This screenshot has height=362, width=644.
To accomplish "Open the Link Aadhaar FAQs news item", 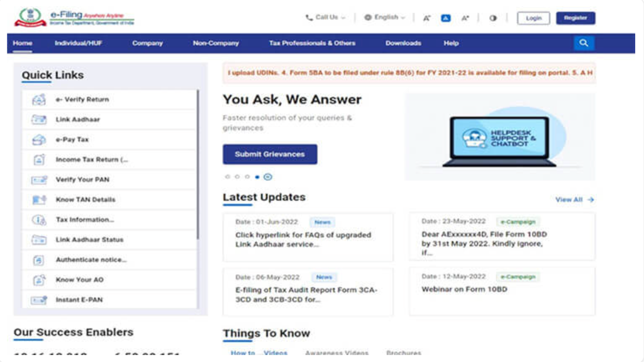I will (308, 237).
